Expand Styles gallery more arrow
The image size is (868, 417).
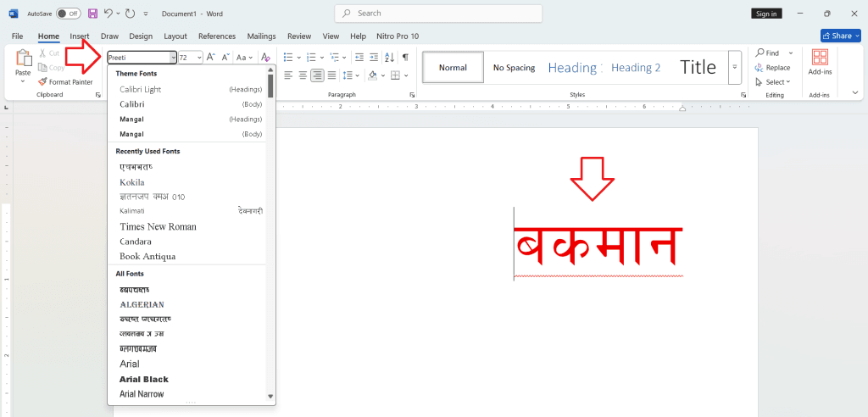[x=735, y=68]
